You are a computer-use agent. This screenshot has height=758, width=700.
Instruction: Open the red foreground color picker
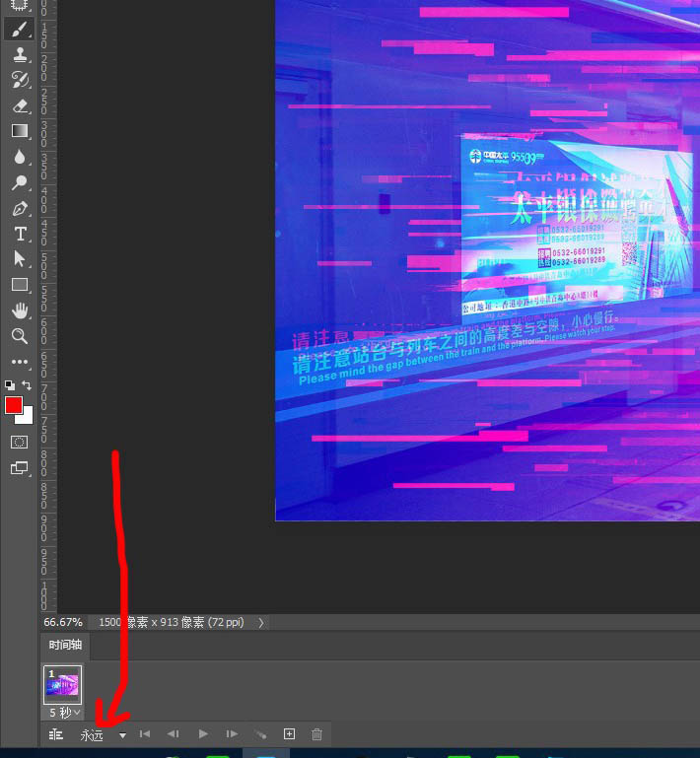point(14,405)
